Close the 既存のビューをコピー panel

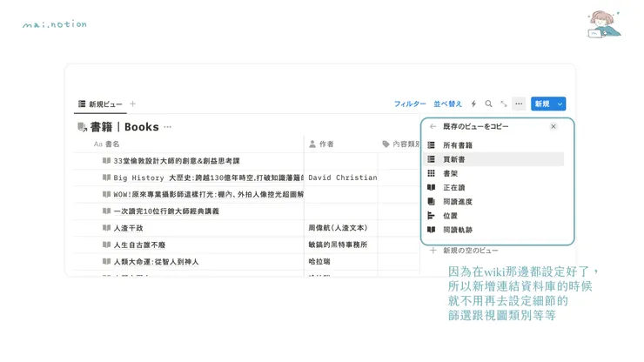click(x=553, y=126)
